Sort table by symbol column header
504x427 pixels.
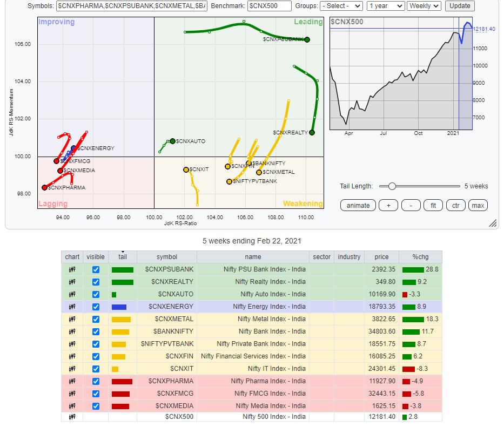click(x=167, y=257)
